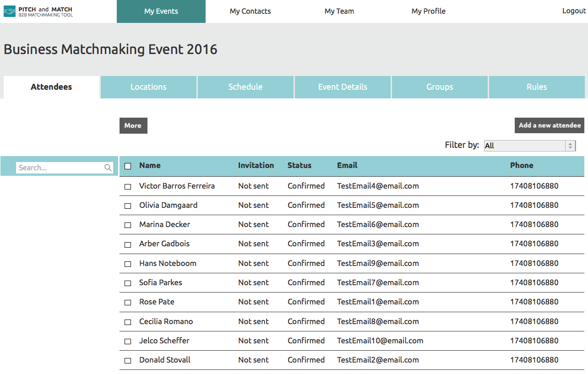The image size is (588, 374).
Task: Click Rose Pate's Confirmed status
Action: 306,302
